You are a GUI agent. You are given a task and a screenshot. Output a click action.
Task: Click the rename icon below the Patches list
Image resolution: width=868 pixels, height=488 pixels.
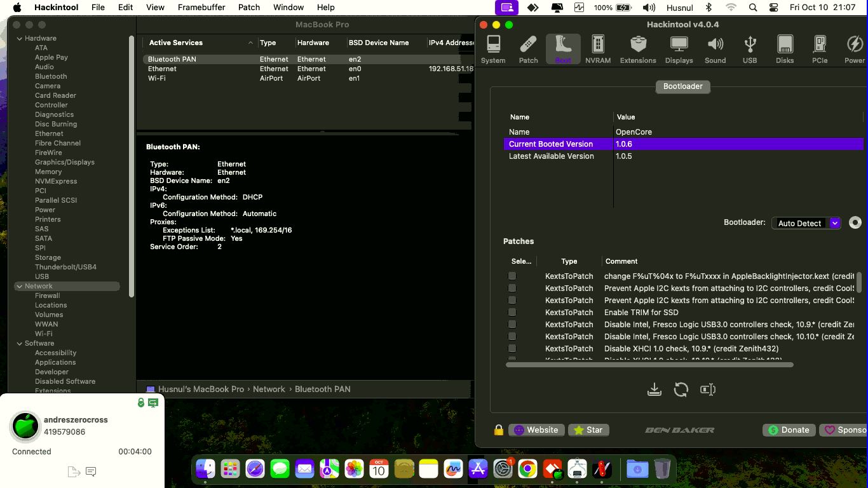[x=708, y=390]
